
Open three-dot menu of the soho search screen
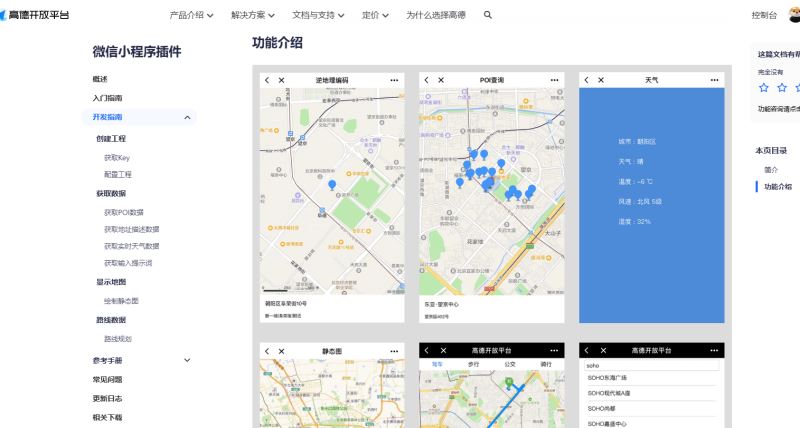click(714, 350)
